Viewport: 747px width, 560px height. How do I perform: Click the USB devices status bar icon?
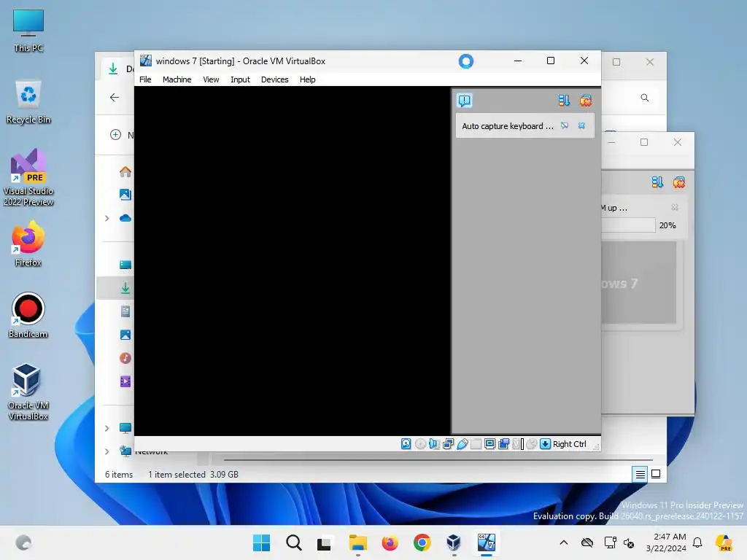click(x=462, y=444)
